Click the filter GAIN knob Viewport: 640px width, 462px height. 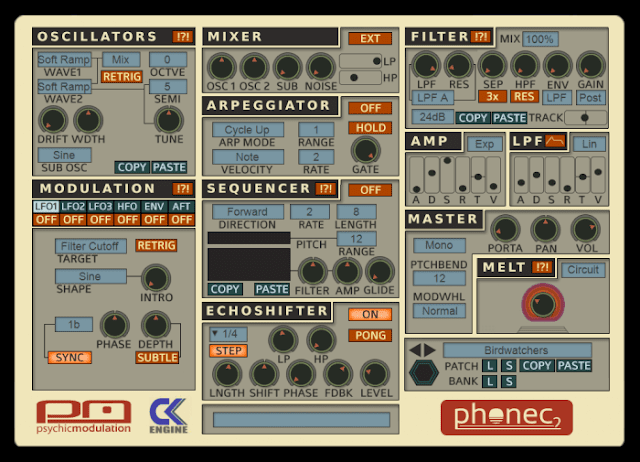tap(591, 65)
